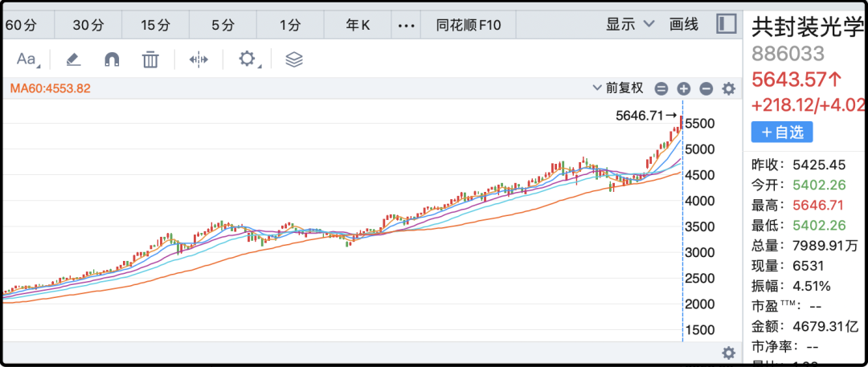Click the stock code 886033
The image size is (868, 367).
[788, 54]
